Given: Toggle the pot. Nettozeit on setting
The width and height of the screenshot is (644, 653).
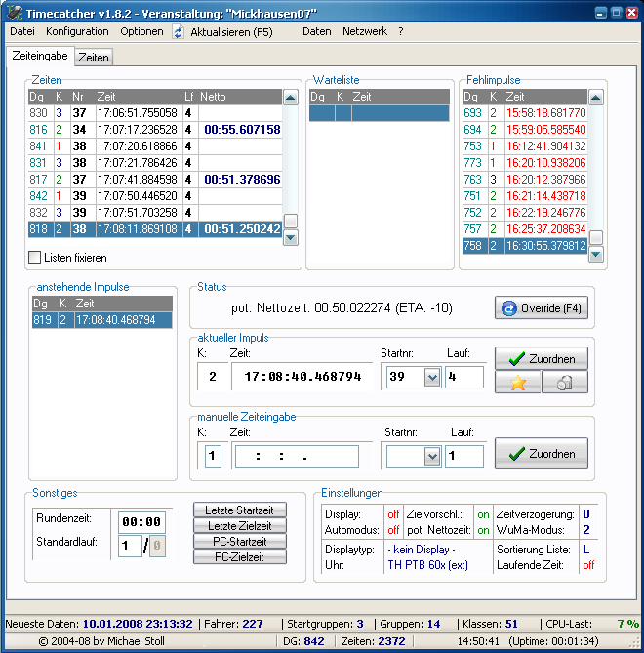Looking at the screenshot, I should point(483,530).
